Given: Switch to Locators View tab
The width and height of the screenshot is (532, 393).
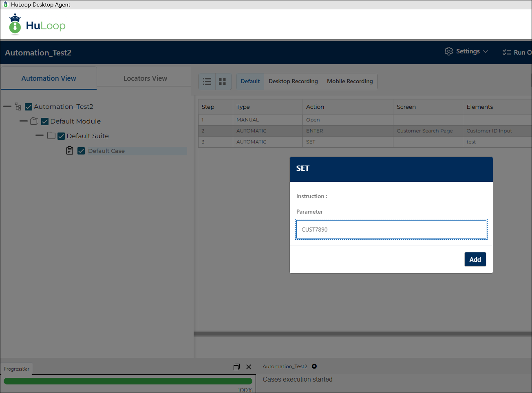Looking at the screenshot, I should pyautogui.click(x=145, y=78).
